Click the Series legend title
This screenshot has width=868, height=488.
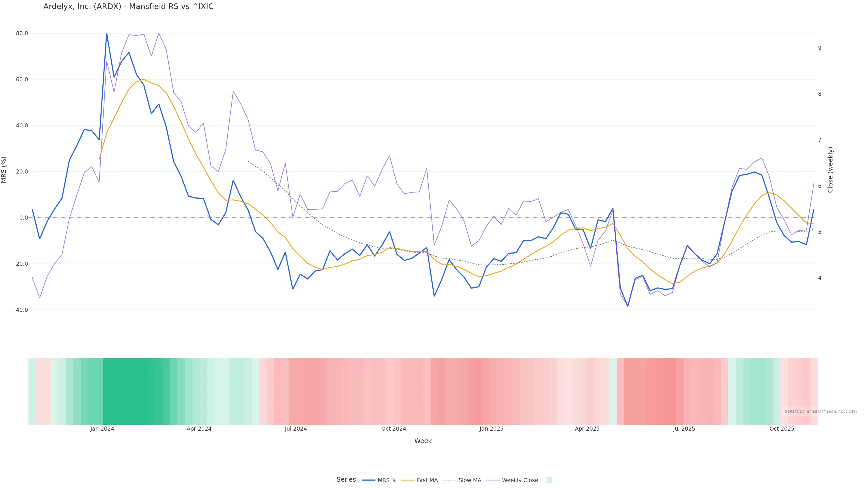pos(346,480)
